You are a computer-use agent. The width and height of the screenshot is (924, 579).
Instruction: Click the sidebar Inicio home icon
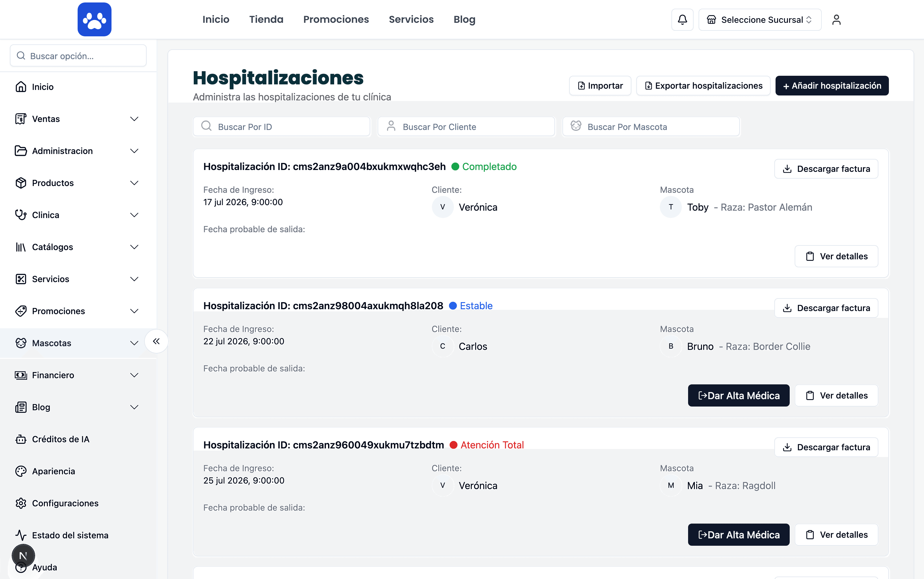click(21, 87)
